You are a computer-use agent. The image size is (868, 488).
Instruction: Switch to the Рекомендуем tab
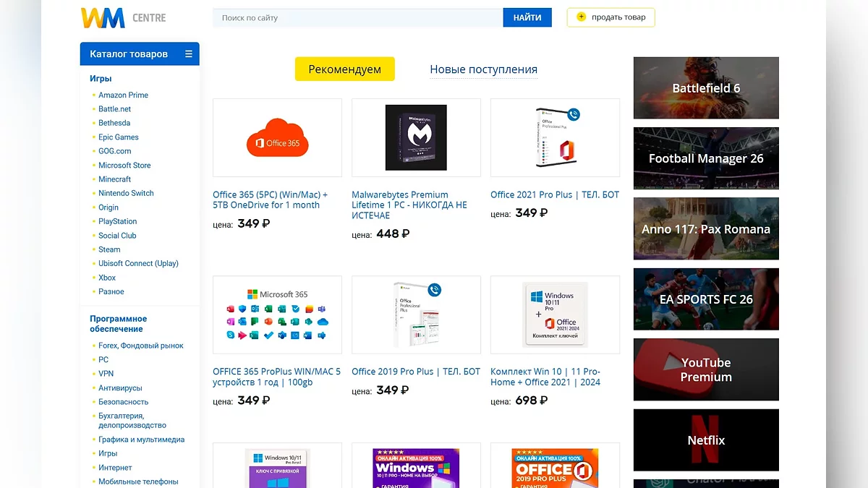[344, 69]
